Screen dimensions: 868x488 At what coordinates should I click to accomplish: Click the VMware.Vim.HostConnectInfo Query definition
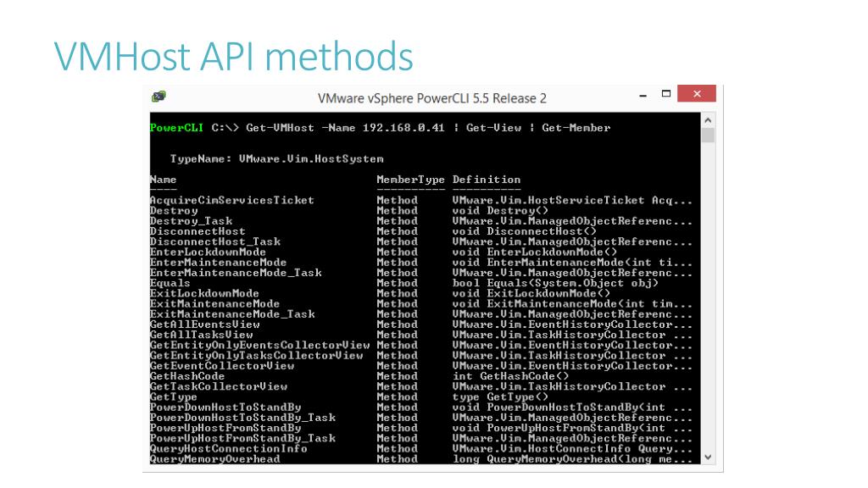click(572, 449)
